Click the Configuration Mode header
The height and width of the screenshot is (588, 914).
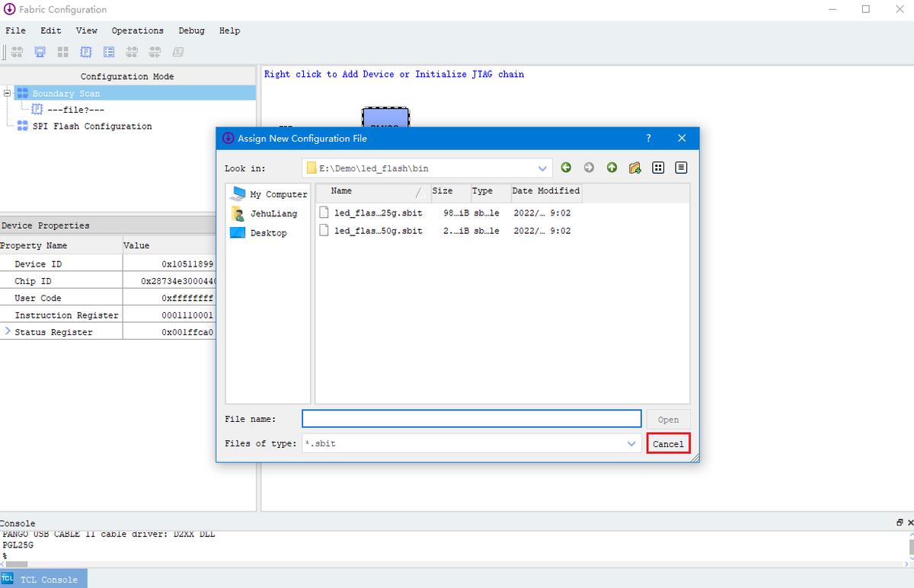pyautogui.click(x=127, y=76)
